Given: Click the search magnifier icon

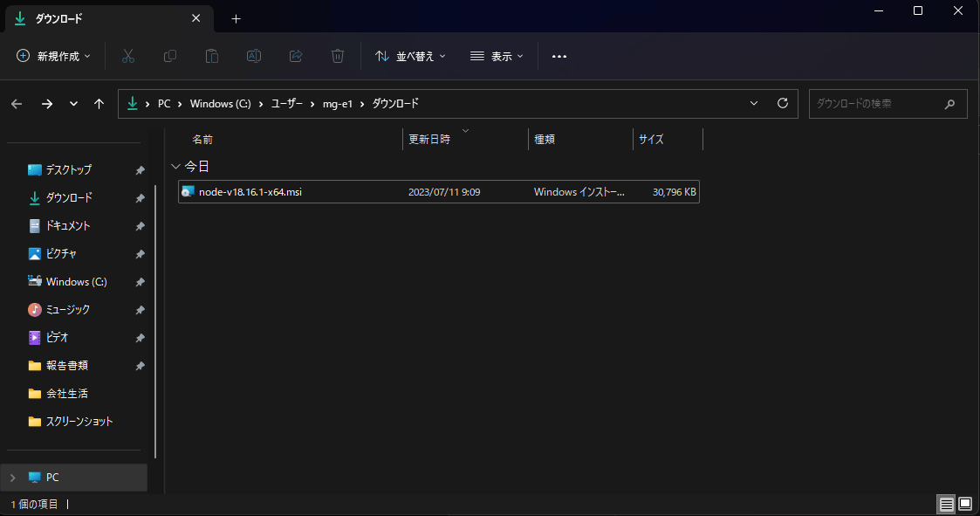Looking at the screenshot, I should coord(950,104).
